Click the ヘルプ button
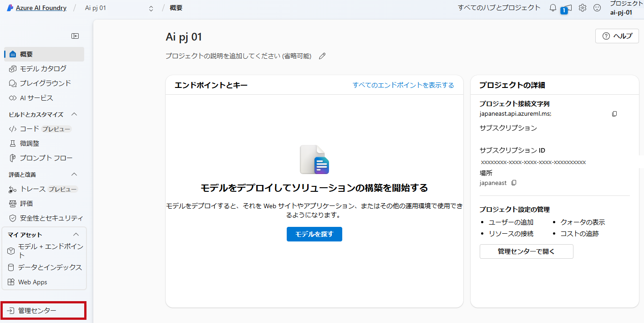644x323 pixels. click(617, 36)
